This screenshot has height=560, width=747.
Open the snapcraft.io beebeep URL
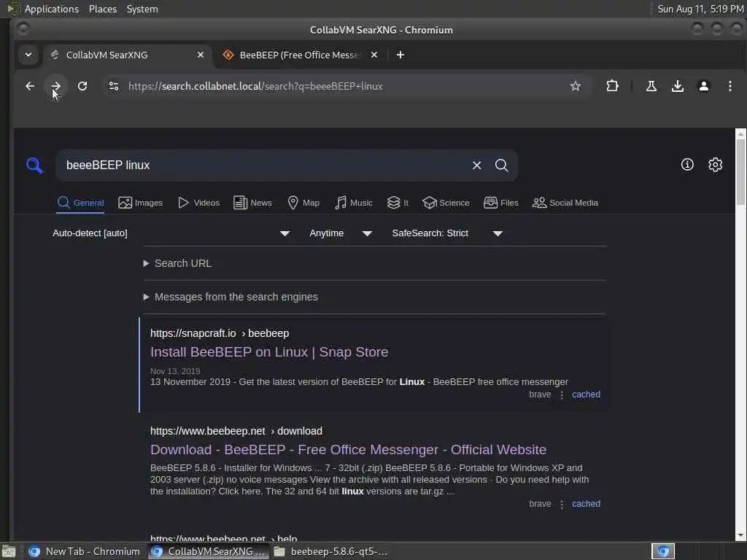pos(220,333)
